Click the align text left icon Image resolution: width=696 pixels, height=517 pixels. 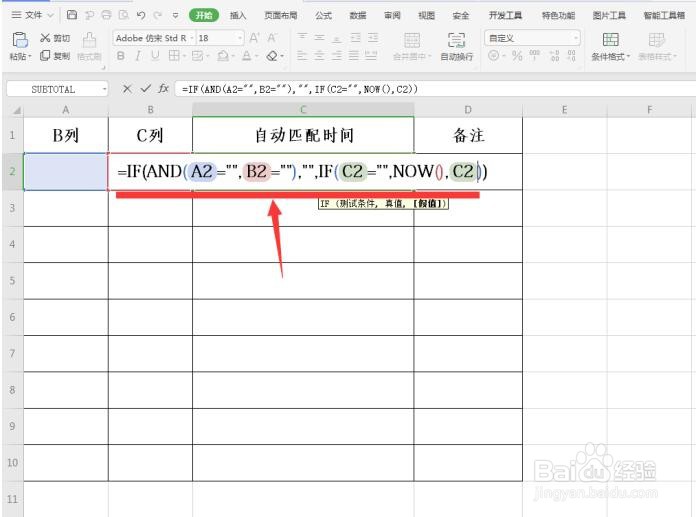[x=302, y=56]
